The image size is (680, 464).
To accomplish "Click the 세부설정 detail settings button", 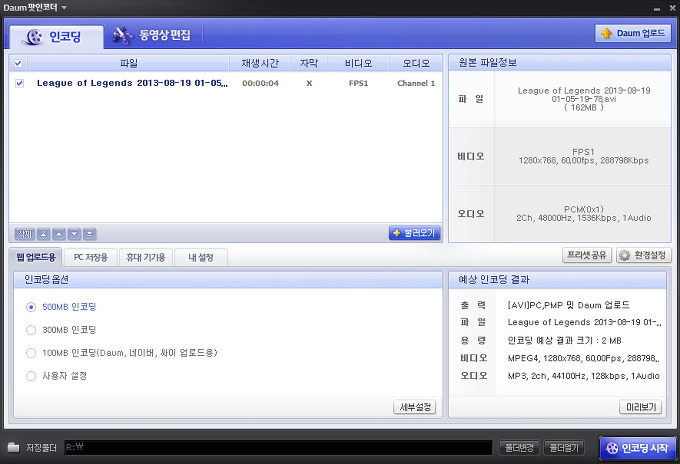I will click(415, 407).
